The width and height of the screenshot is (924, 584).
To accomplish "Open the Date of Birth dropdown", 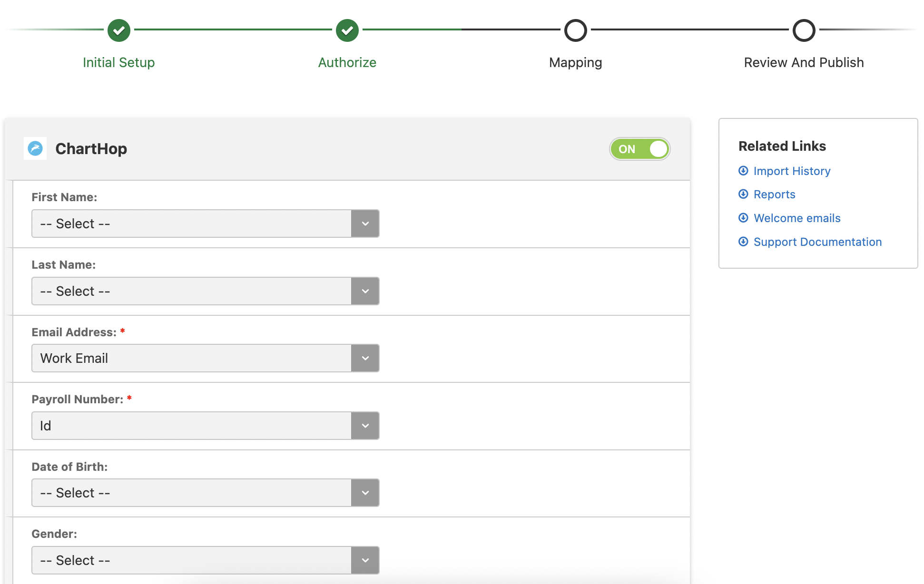I will pos(206,493).
